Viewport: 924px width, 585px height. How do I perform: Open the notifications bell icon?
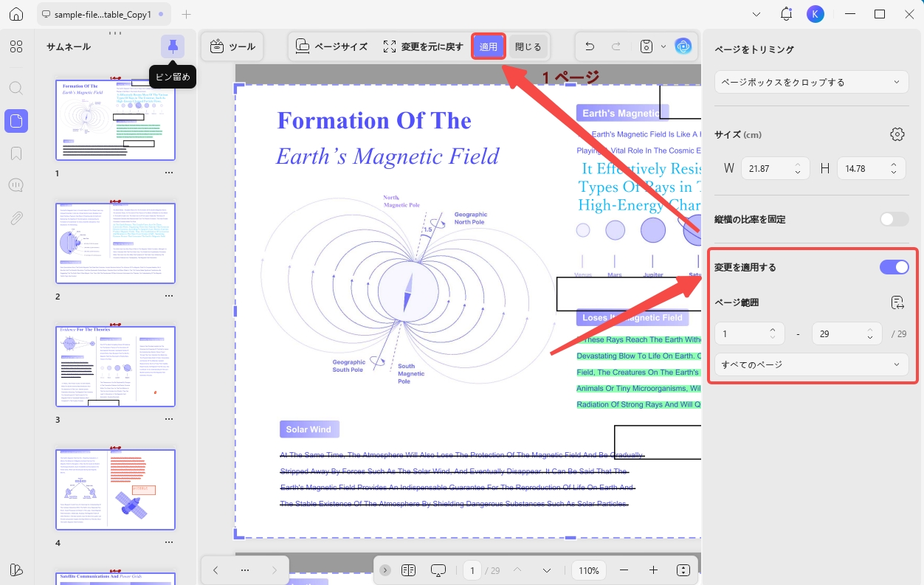click(x=786, y=14)
